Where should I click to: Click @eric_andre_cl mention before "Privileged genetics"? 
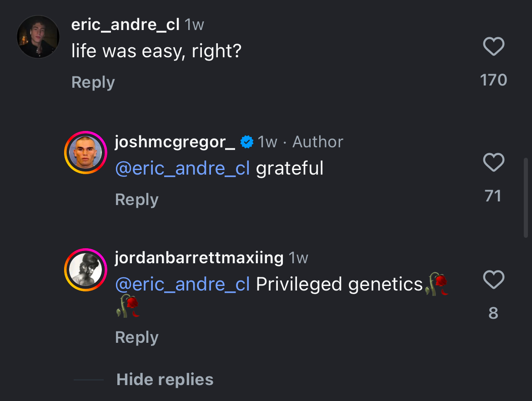click(x=182, y=285)
